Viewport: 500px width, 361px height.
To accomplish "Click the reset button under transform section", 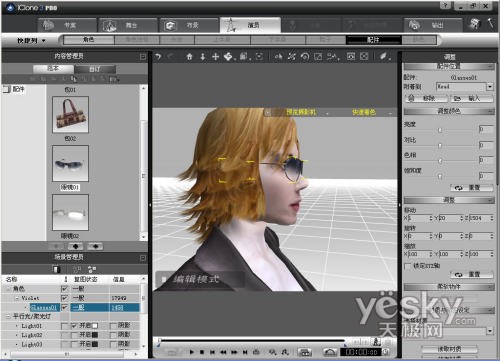I will coord(472,275).
